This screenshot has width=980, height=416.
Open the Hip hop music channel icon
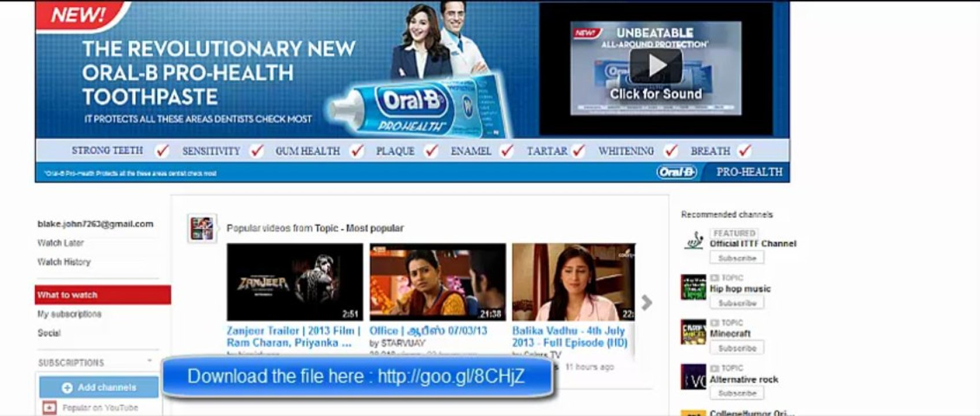click(693, 287)
